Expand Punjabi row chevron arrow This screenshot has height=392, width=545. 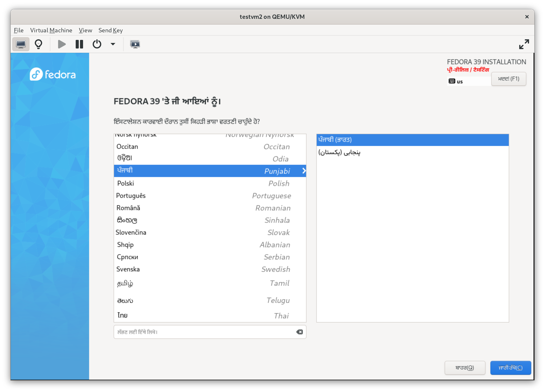(x=304, y=171)
